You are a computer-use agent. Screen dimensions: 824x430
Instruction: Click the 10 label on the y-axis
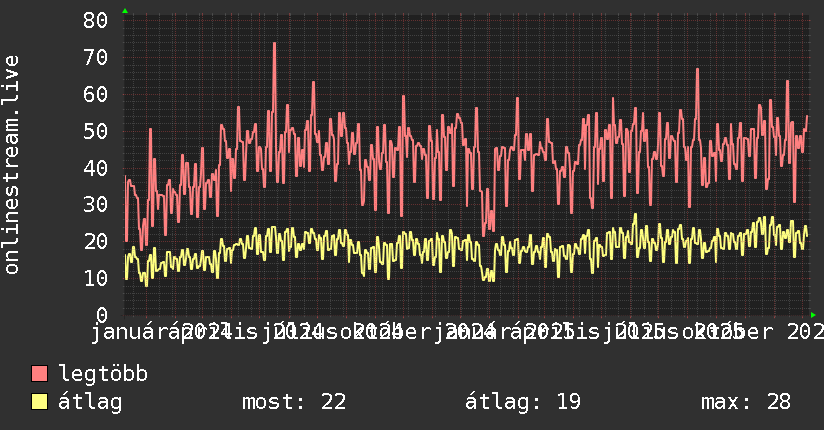point(95,278)
